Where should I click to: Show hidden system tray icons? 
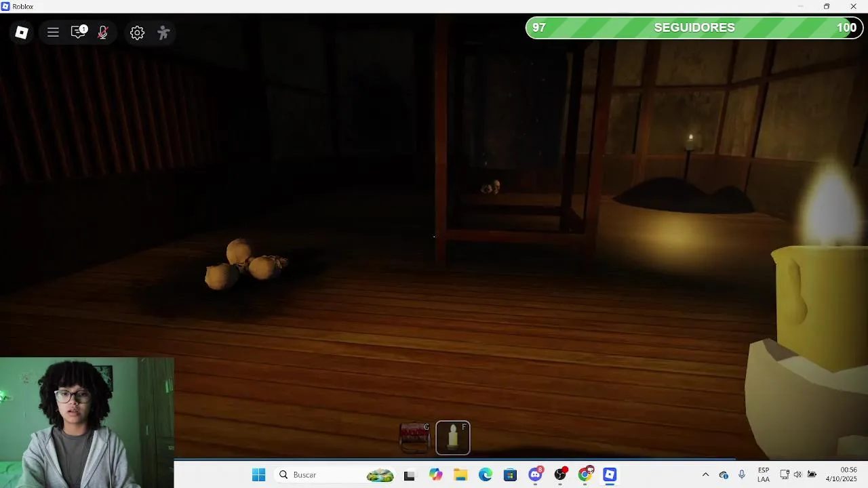coord(705,475)
